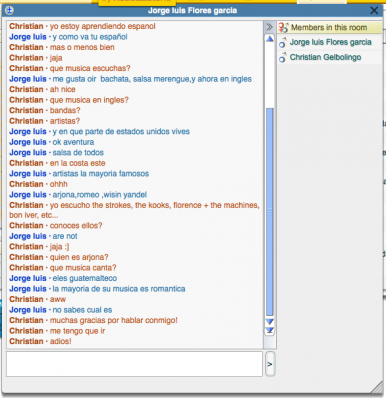
Task: Click message 'y en que parte de estados unidos vives'
Action: [121, 132]
